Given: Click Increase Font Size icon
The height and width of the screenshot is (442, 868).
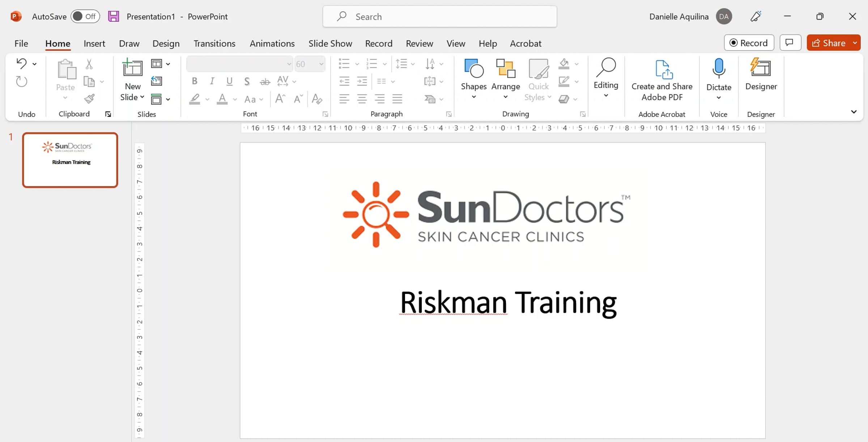Looking at the screenshot, I should pos(280,99).
